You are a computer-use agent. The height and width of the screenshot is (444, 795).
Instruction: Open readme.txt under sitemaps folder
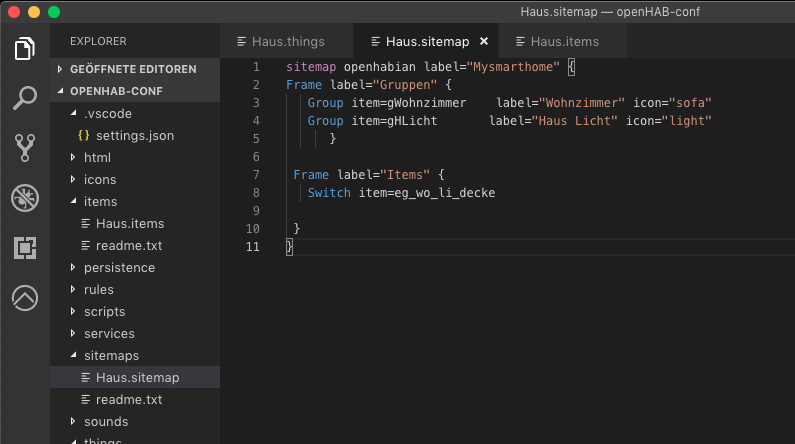(x=128, y=400)
